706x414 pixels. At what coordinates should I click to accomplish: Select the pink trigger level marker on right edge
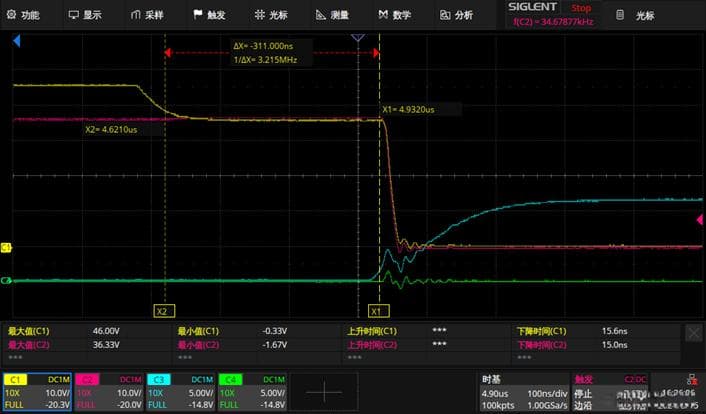(x=700, y=220)
